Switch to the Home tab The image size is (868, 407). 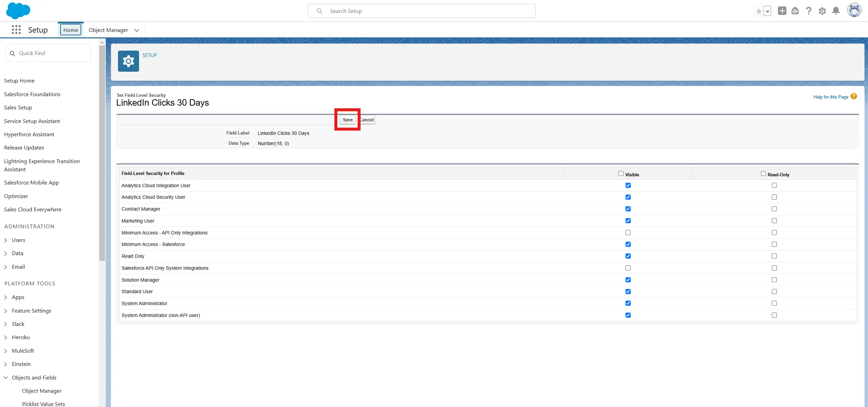[71, 30]
